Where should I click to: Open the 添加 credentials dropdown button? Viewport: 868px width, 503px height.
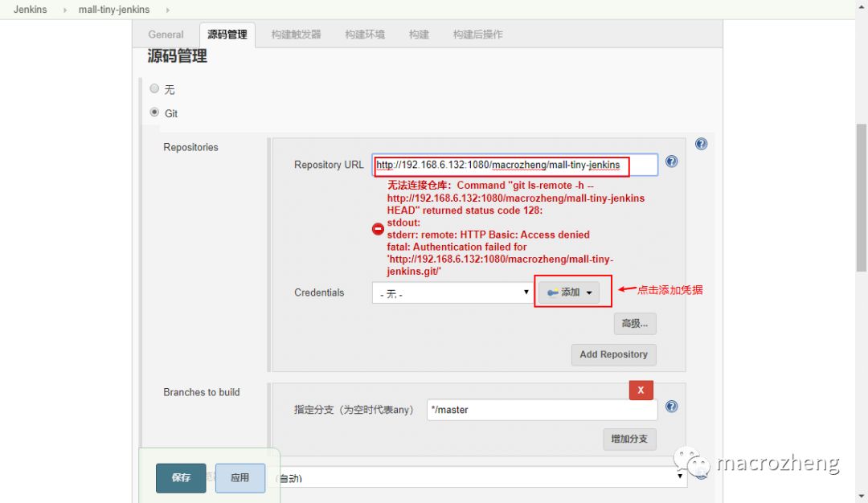(x=569, y=292)
